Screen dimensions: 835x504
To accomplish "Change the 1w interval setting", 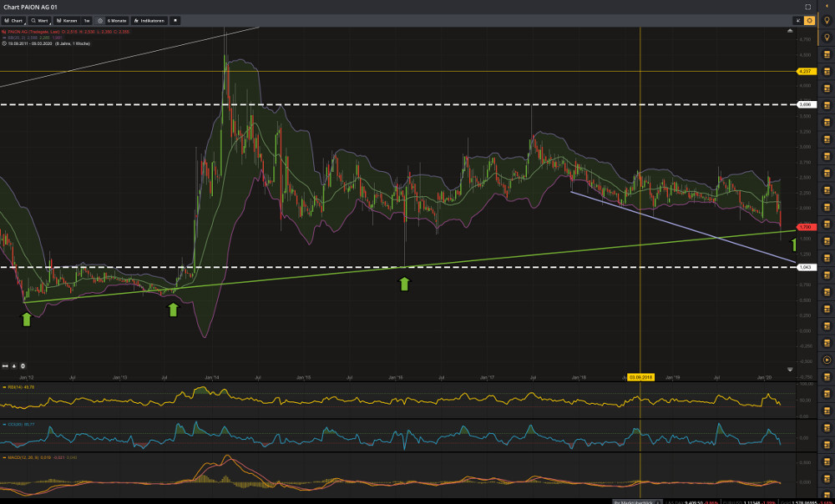I will tap(87, 21).
